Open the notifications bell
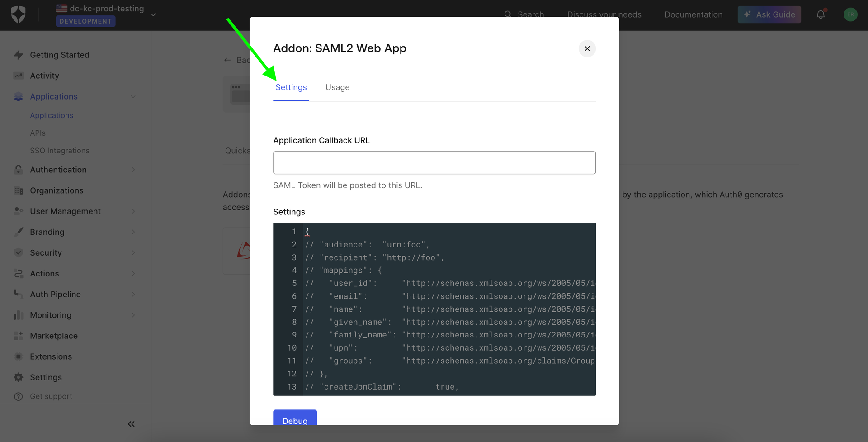The height and width of the screenshot is (442, 868). 821,14
